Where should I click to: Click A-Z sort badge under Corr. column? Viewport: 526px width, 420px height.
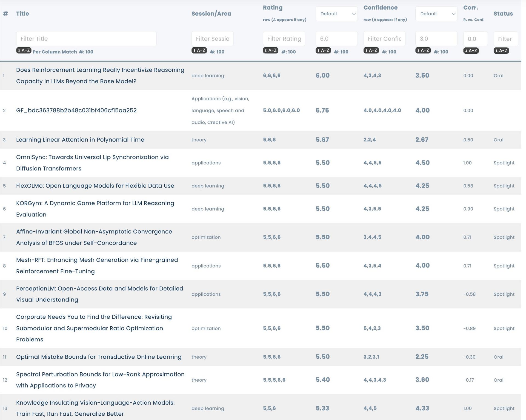coord(471,51)
